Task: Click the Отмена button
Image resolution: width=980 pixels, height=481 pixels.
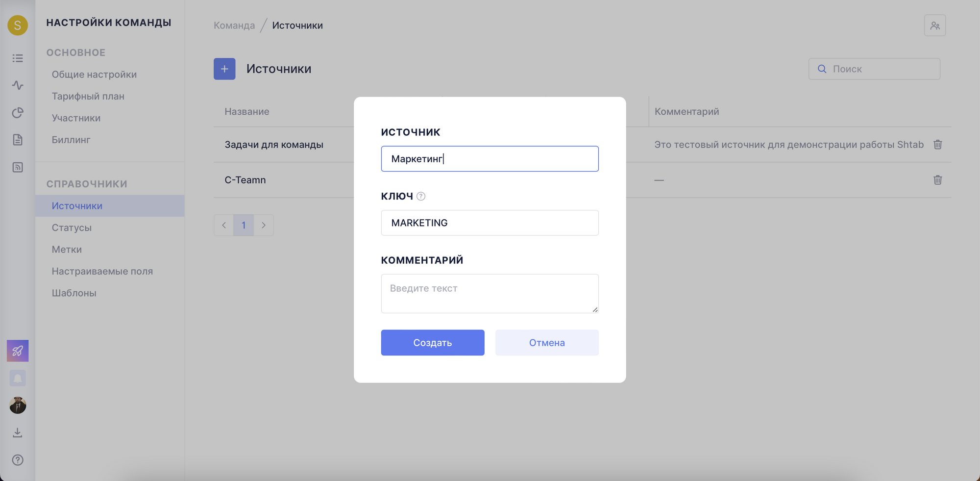Action: [547, 343]
